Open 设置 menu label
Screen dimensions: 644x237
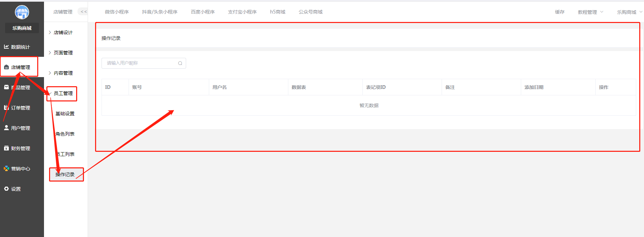pyautogui.click(x=16, y=189)
